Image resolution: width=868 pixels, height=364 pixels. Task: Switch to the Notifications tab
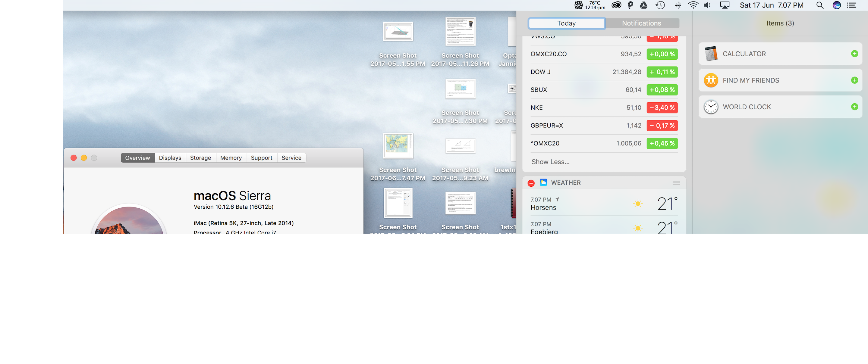point(642,23)
